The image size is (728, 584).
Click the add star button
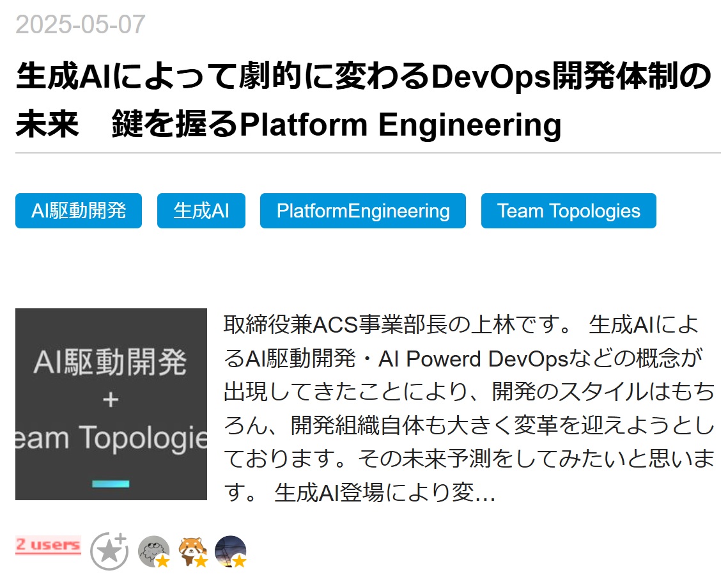tap(109, 551)
